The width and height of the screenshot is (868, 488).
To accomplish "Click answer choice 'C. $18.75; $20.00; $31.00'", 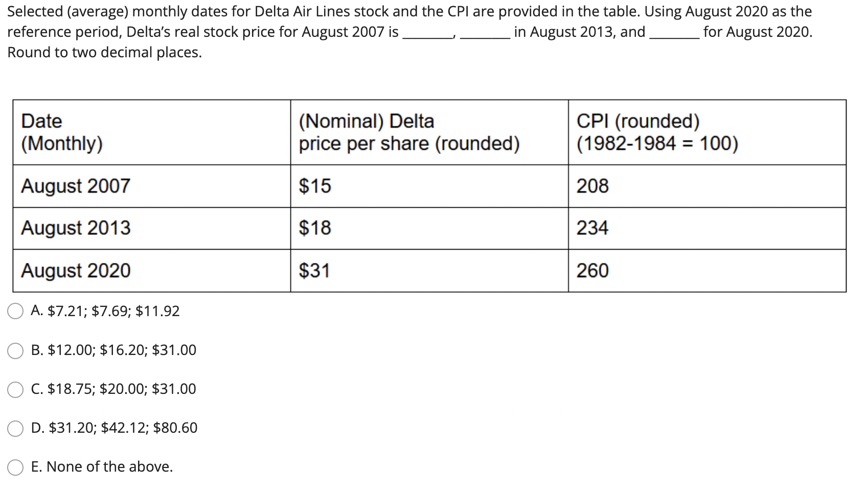I will tap(112, 389).
